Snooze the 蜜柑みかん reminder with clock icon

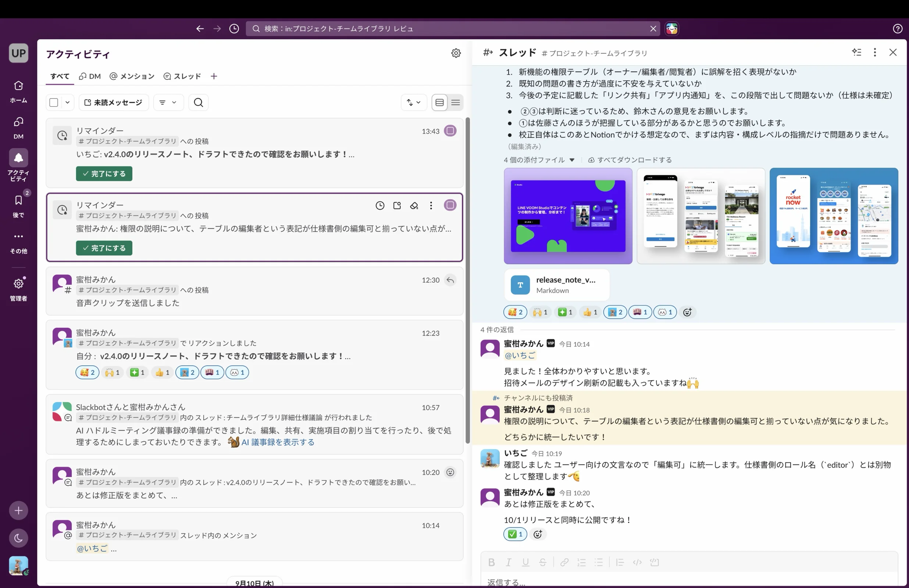pos(379,205)
